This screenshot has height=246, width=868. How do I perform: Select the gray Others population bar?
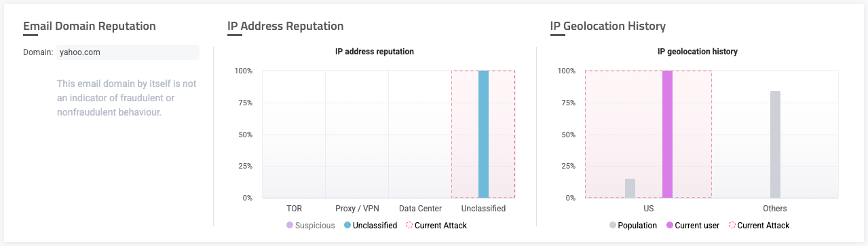click(775, 145)
